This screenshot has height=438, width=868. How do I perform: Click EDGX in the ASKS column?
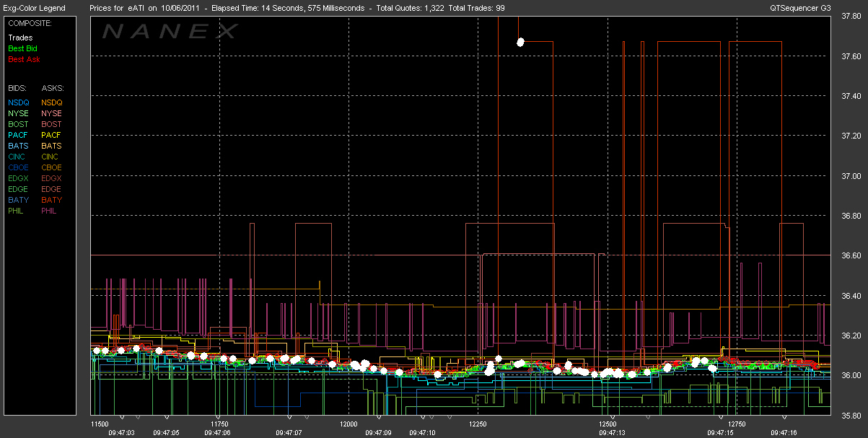coord(51,178)
